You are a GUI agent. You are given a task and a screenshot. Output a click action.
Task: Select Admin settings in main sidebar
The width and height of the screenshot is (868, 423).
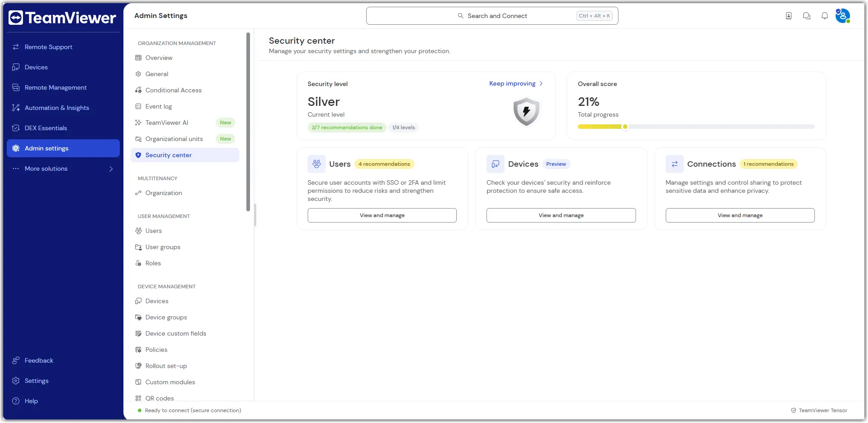pyautogui.click(x=63, y=148)
